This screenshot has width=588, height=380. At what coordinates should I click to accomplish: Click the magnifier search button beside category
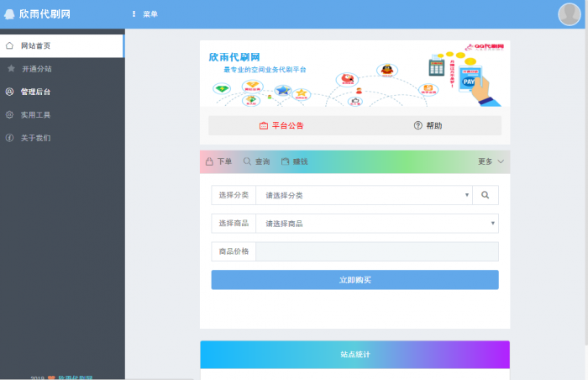pyautogui.click(x=485, y=195)
